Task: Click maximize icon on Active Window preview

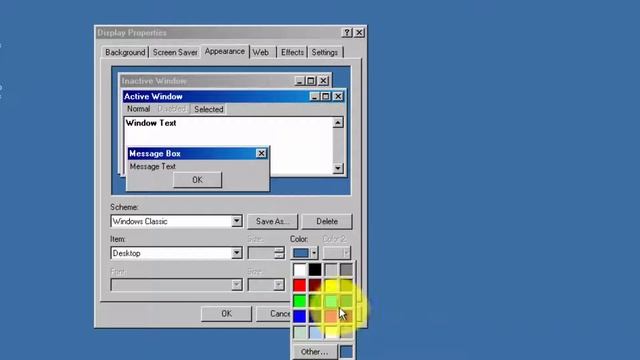Action: point(325,96)
